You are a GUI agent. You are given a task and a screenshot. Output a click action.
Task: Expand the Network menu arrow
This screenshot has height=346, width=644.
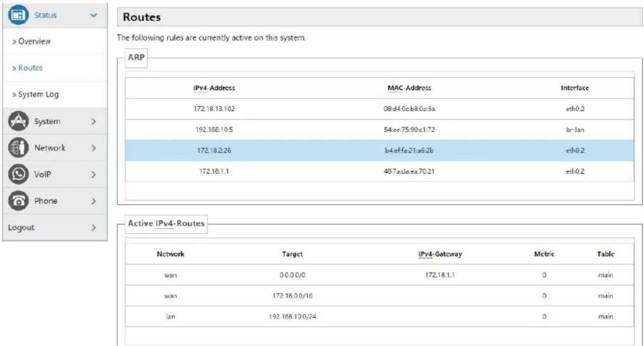pyautogui.click(x=93, y=148)
